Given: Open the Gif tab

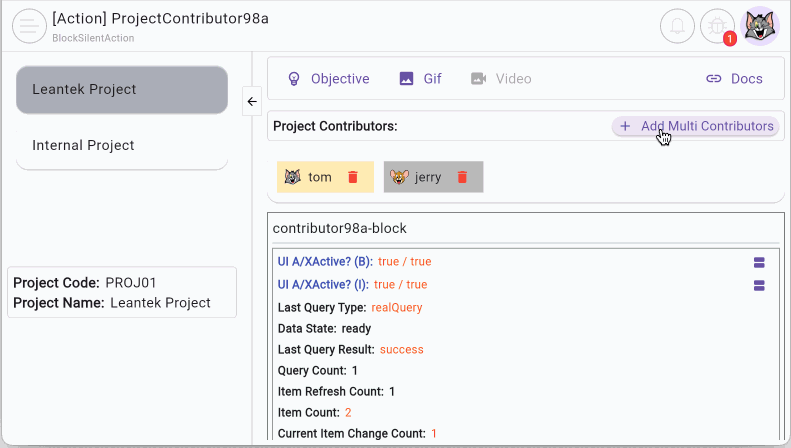Looking at the screenshot, I should [420, 79].
